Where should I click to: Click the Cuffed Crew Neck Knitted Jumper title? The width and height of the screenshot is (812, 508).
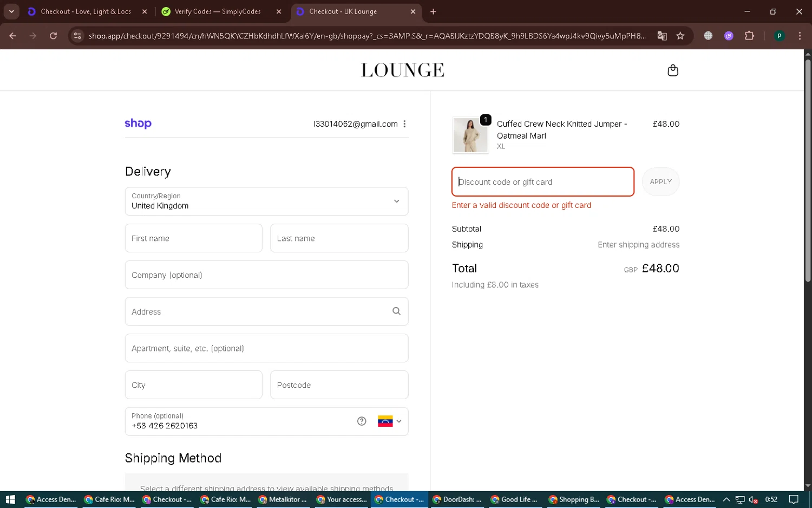(562, 130)
